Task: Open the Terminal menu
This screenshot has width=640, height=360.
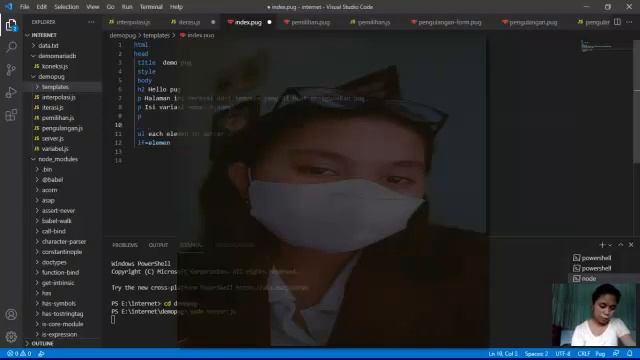Action: (x=151, y=7)
